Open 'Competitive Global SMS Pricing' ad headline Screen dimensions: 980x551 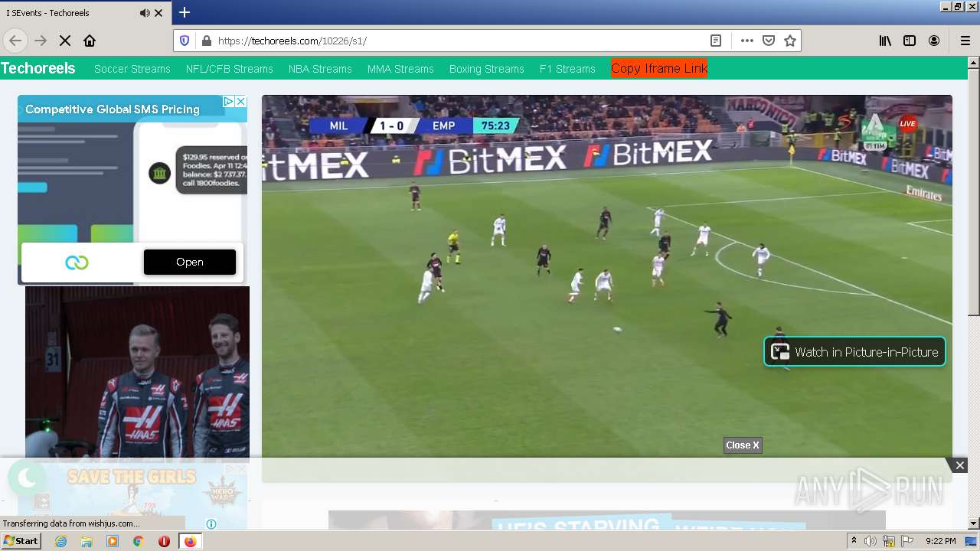(x=113, y=109)
